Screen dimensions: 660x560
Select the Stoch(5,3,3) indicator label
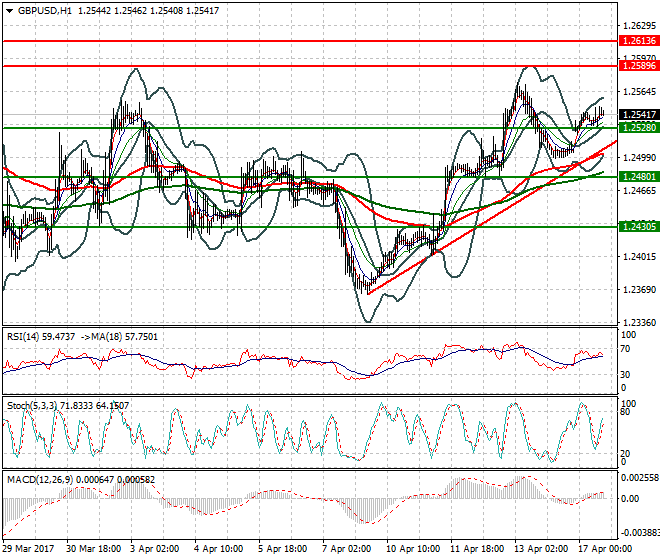[x=33, y=405]
